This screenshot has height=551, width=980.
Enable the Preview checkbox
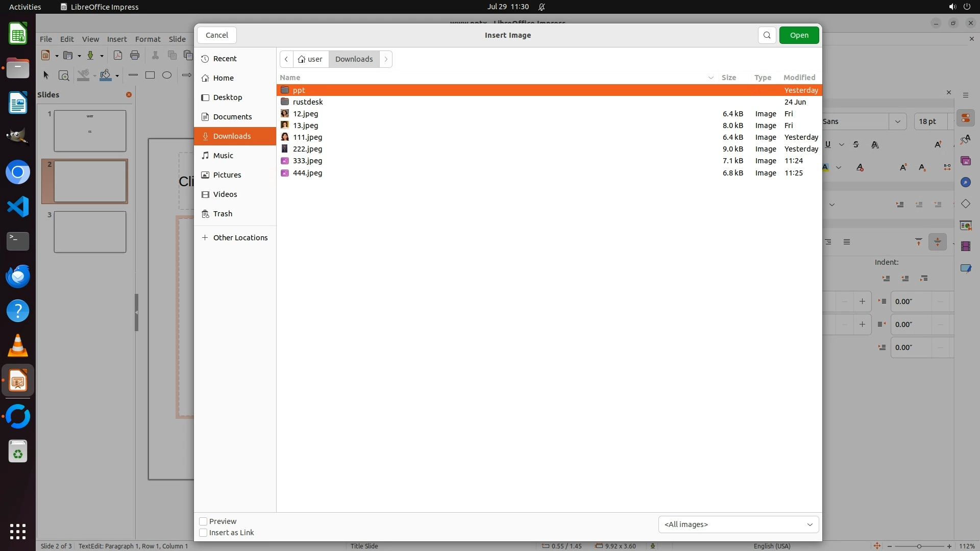[x=203, y=521]
